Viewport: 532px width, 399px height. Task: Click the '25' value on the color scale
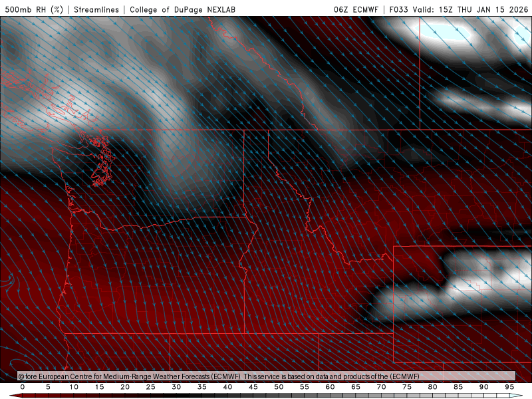pos(151,387)
